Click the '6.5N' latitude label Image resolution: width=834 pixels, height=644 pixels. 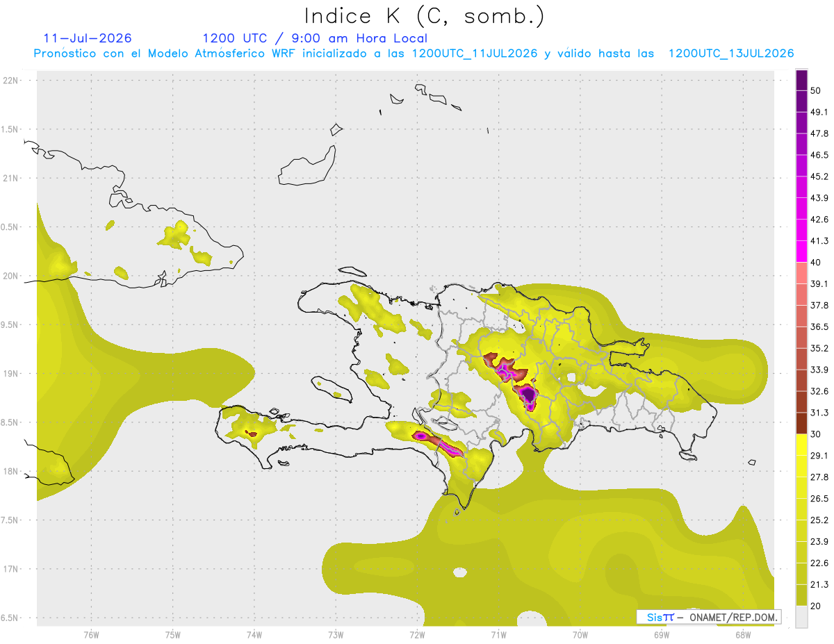pyautogui.click(x=10, y=618)
